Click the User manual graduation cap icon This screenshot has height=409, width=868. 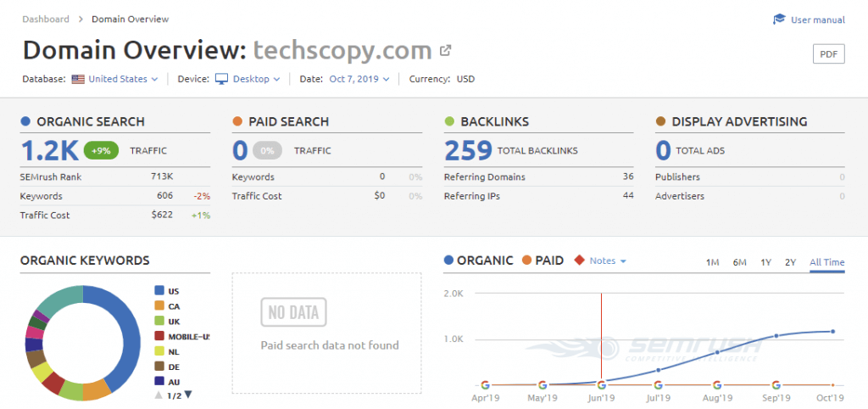coord(780,20)
